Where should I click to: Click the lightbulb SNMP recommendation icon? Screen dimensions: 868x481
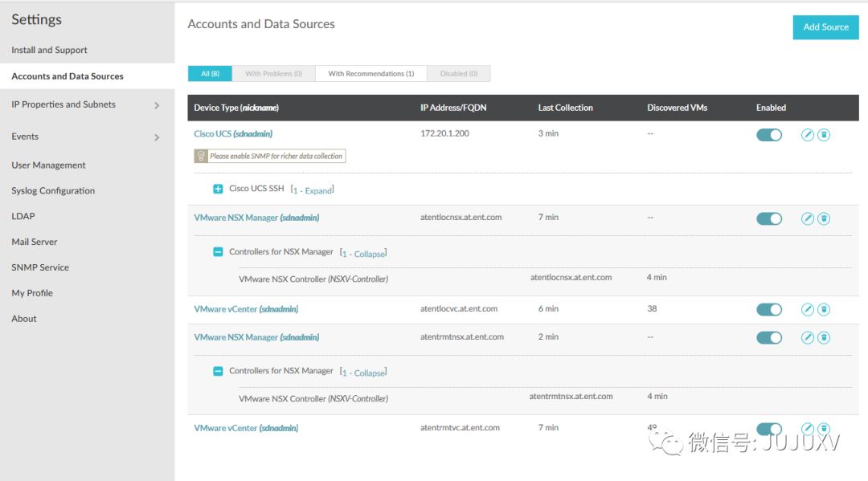201,157
